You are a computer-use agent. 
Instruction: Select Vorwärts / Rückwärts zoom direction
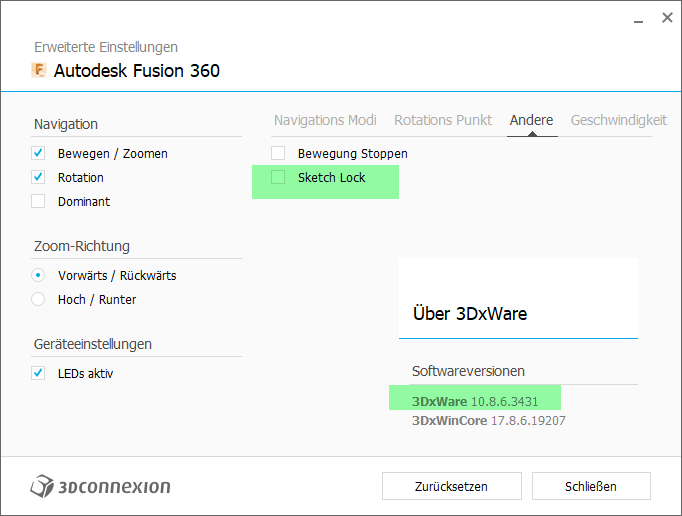38,276
